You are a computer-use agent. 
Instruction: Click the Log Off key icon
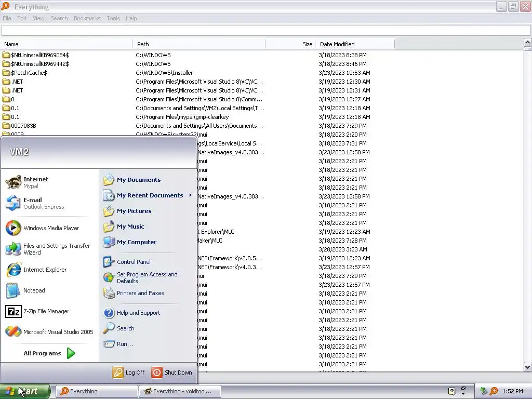(x=118, y=373)
